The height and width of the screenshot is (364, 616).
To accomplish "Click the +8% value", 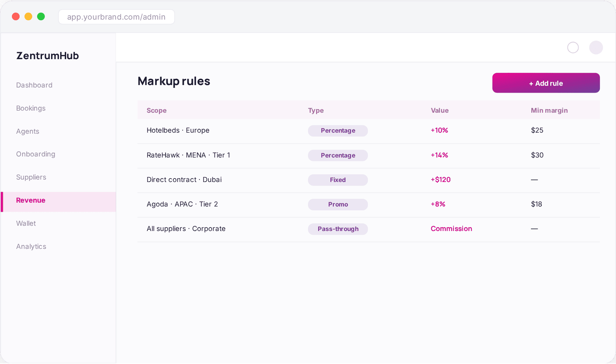I will 438,204.
